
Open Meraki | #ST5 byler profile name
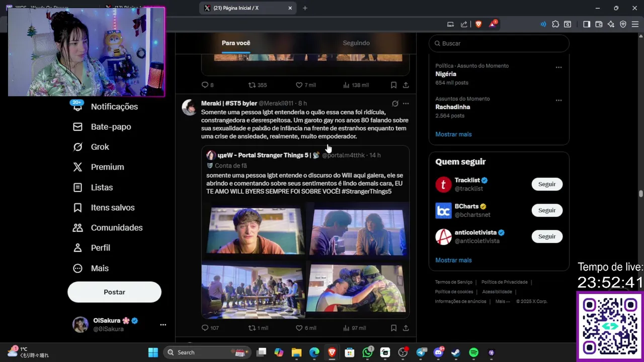(x=229, y=103)
